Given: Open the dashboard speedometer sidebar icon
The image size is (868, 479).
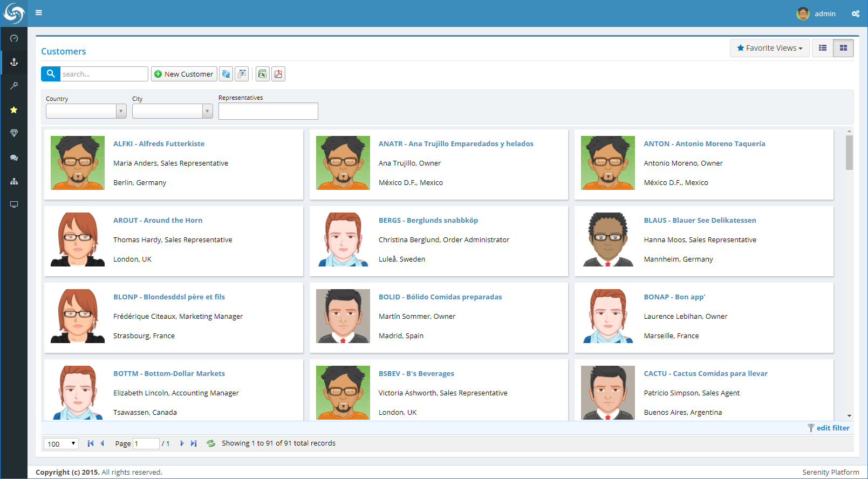Looking at the screenshot, I should (14, 38).
